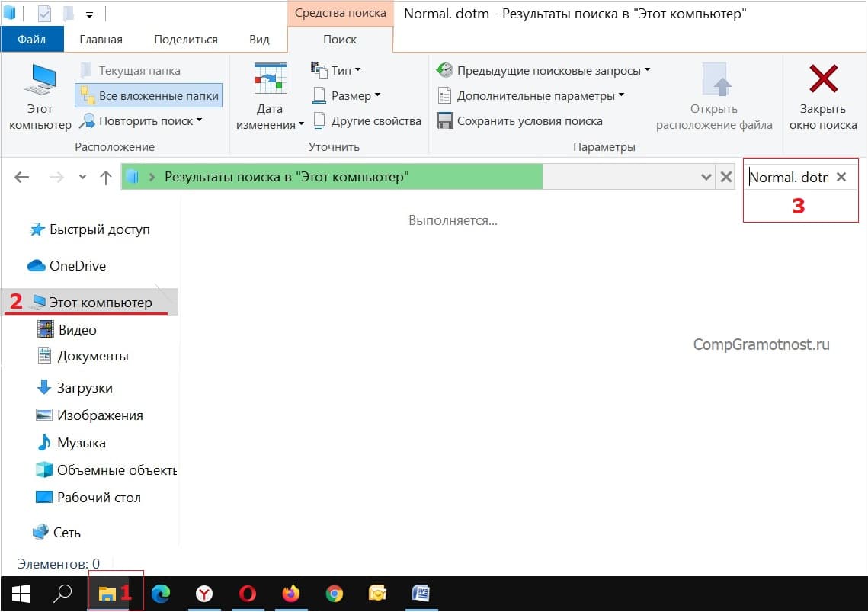This screenshot has height=612, width=868.
Task: Open the 'Файл' menu
Action: 32,39
